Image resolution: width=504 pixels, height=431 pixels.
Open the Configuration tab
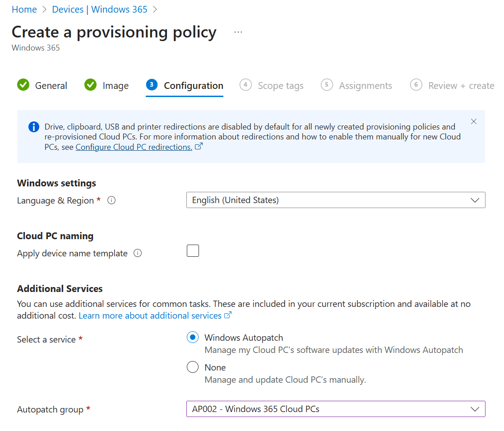coord(194,86)
